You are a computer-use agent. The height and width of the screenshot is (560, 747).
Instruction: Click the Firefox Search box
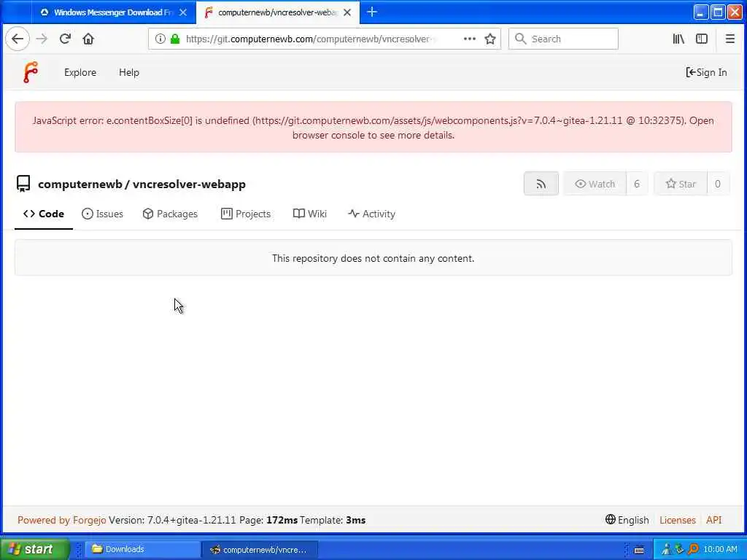coord(563,39)
